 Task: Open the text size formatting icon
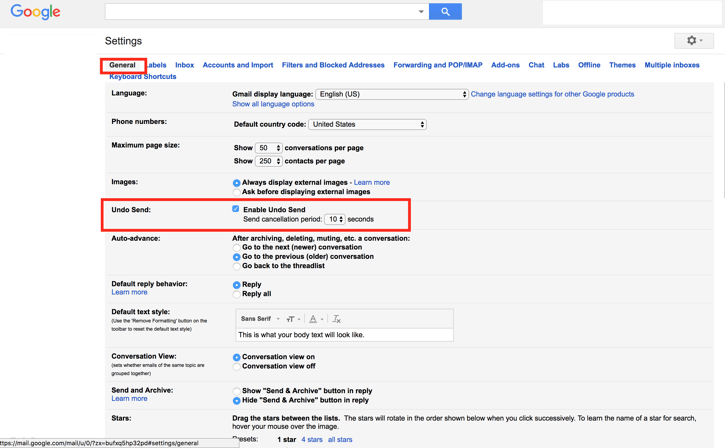coord(293,319)
